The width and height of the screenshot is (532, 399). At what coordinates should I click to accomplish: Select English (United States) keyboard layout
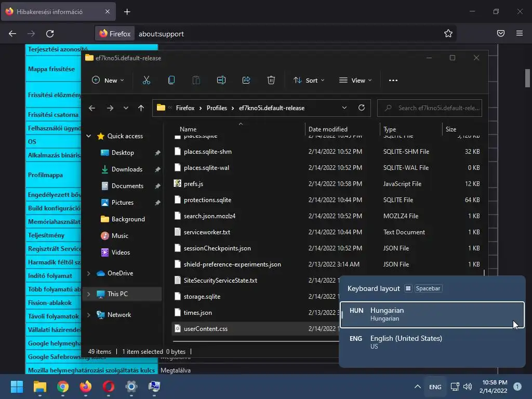point(432,342)
